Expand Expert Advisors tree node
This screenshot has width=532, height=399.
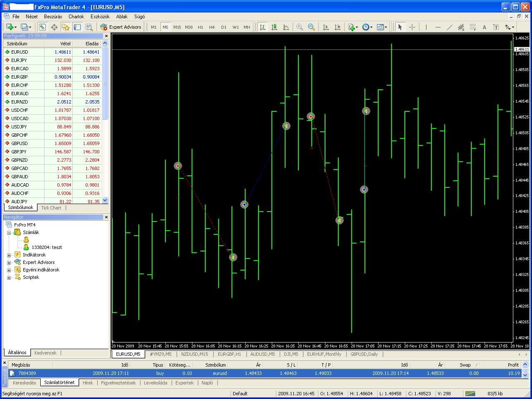9,263
